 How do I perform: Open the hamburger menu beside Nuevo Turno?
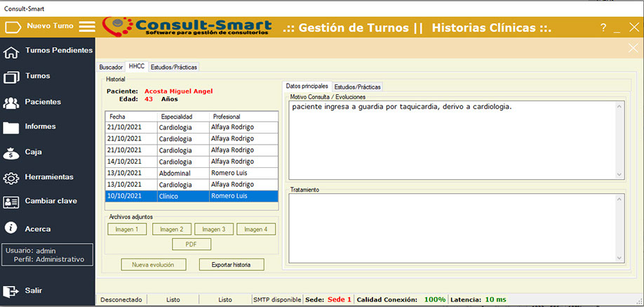86,27
